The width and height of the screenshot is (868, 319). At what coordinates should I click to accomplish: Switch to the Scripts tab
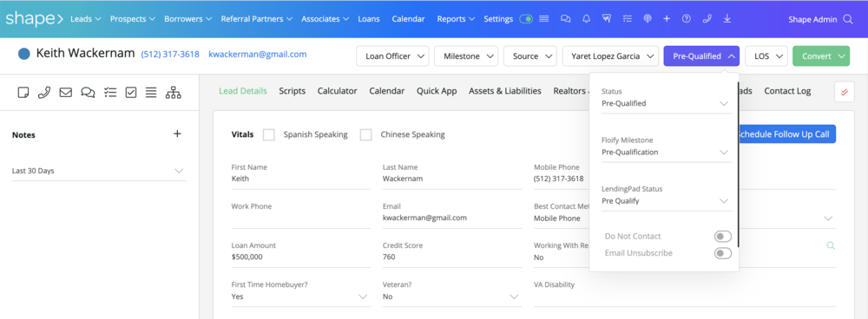click(293, 91)
